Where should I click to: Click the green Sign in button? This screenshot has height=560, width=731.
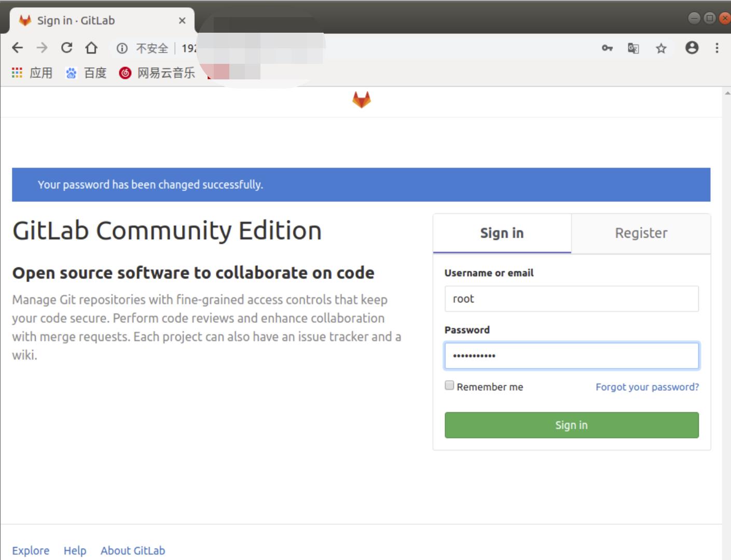tap(571, 425)
